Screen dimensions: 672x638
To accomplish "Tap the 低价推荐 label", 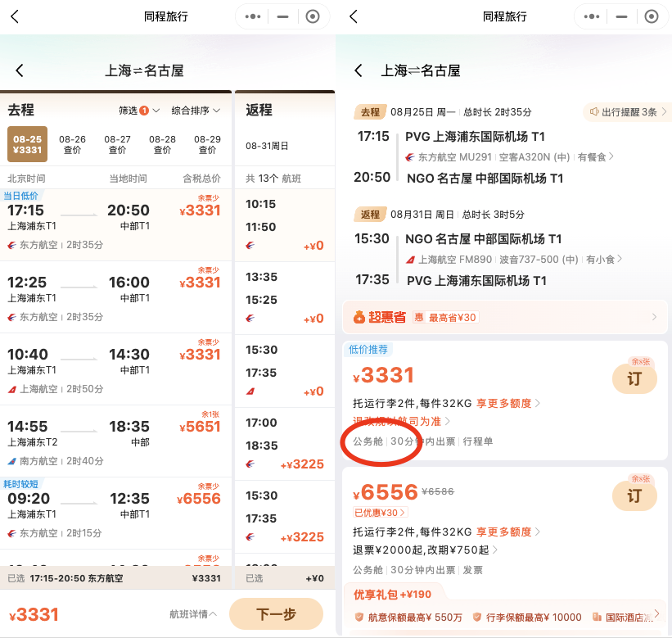I will [368, 350].
